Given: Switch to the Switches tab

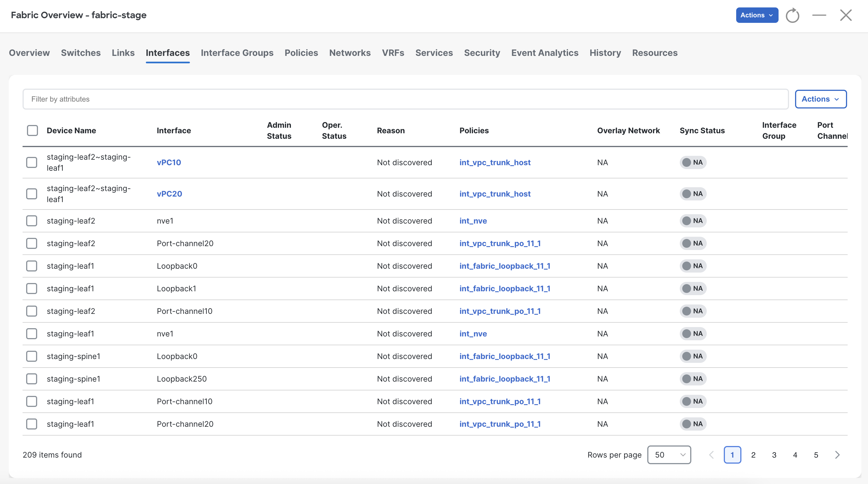Looking at the screenshot, I should coord(81,53).
